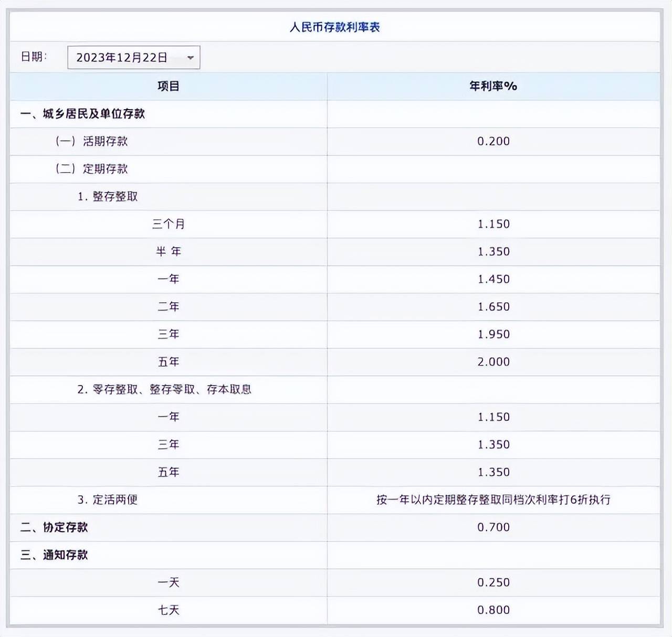Click the 二年 term label

tap(169, 306)
